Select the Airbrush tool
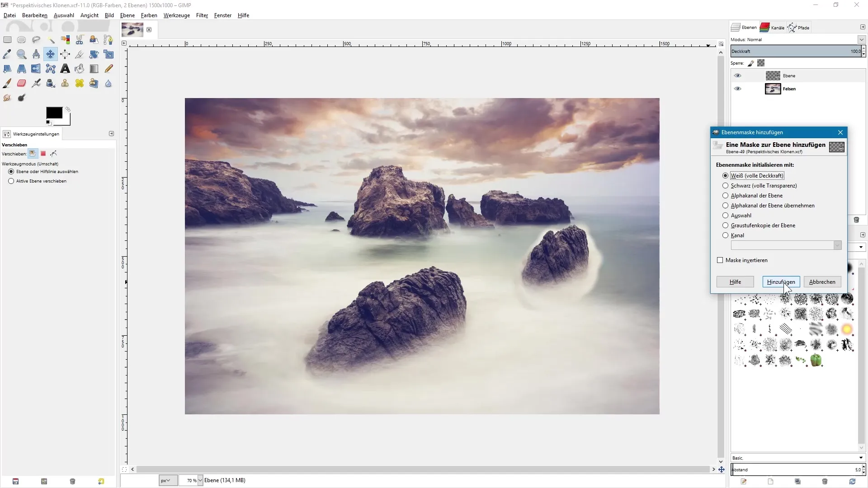 click(x=36, y=83)
